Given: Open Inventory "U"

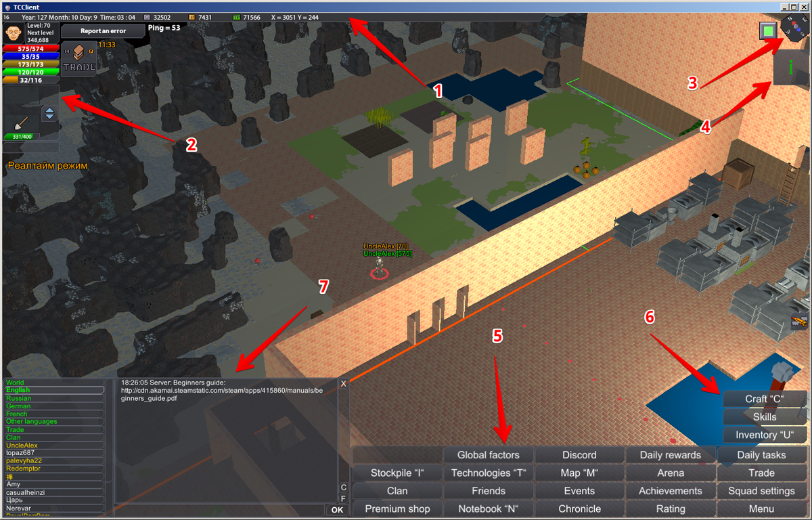Looking at the screenshot, I should click(x=766, y=434).
